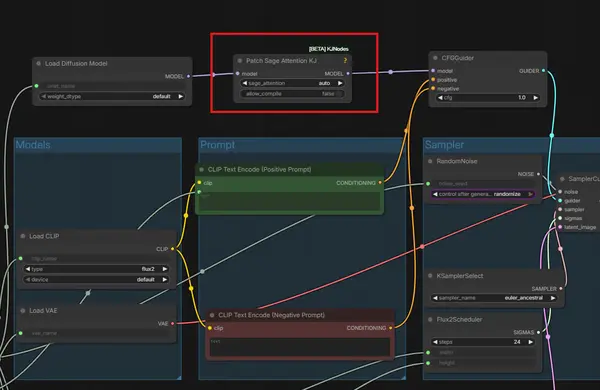Increase steps value on Flux2Scheduler
The width and height of the screenshot is (600, 390).
click(530, 342)
